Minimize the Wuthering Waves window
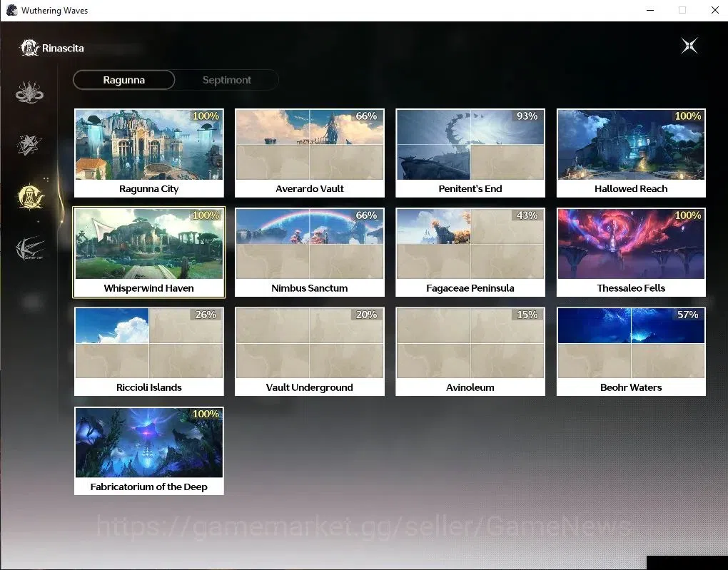Image resolution: width=728 pixels, height=570 pixels. (x=650, y=10)
